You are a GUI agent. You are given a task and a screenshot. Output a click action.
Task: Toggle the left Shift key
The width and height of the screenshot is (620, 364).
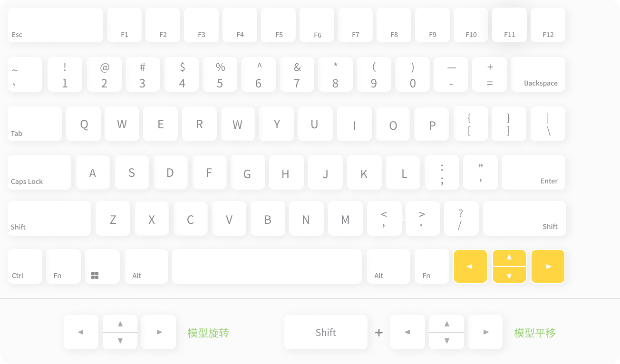[49, 218]
